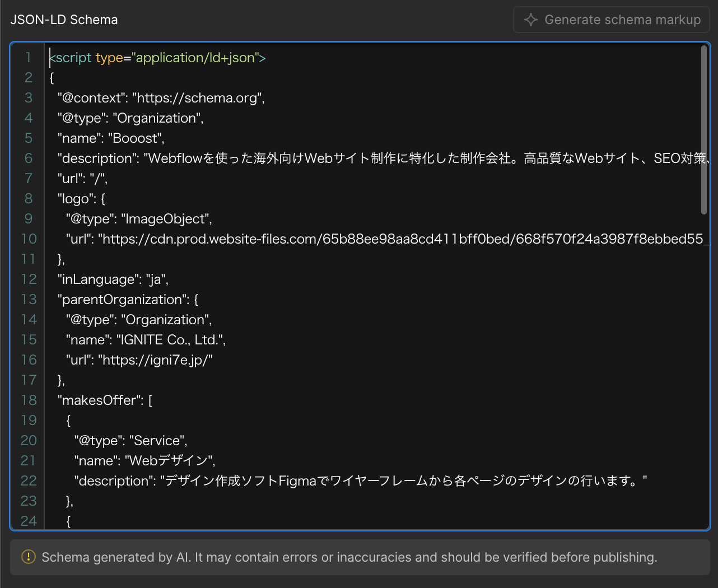
Task: Click the "name": "Webデザイン" line
Action: [x=144, y=461]
